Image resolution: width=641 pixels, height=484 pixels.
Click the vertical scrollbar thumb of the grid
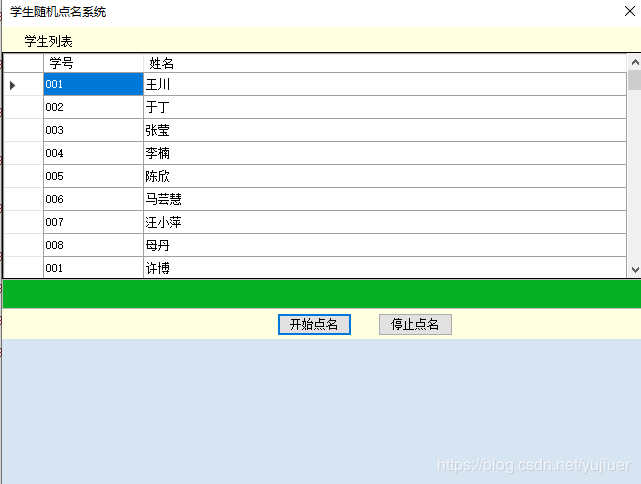[634, 80]
